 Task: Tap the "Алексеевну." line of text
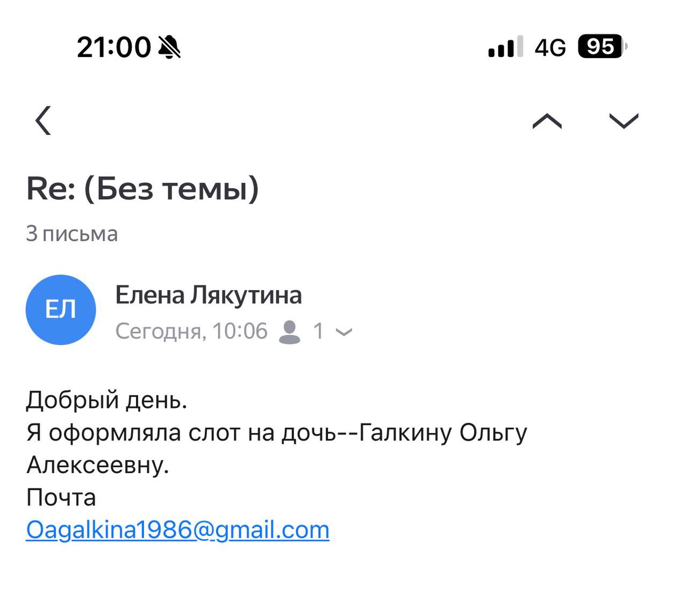[x=98, y=465]
